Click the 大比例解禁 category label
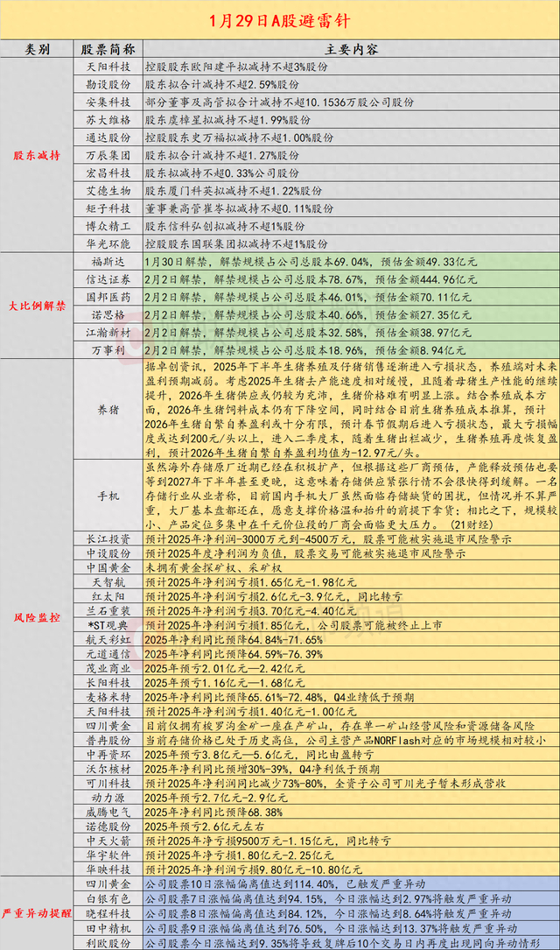 pos(37,306)
